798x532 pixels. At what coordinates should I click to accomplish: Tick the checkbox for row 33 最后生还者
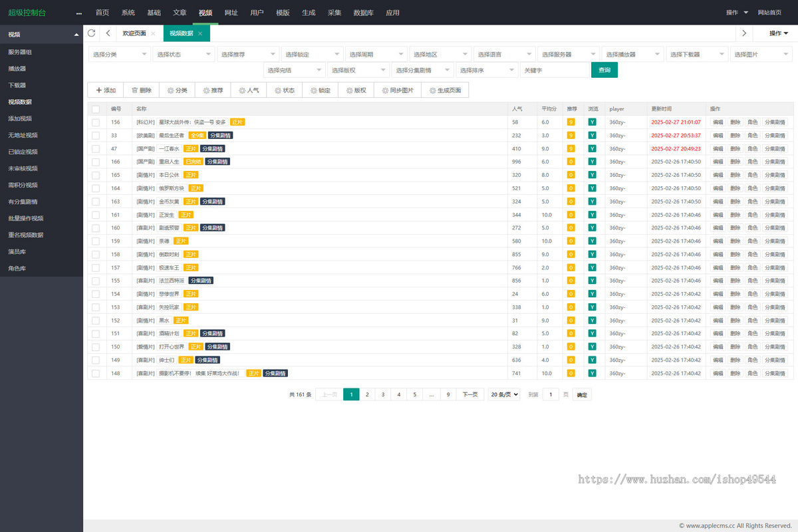pyautogui.click(x=96, y=135)
